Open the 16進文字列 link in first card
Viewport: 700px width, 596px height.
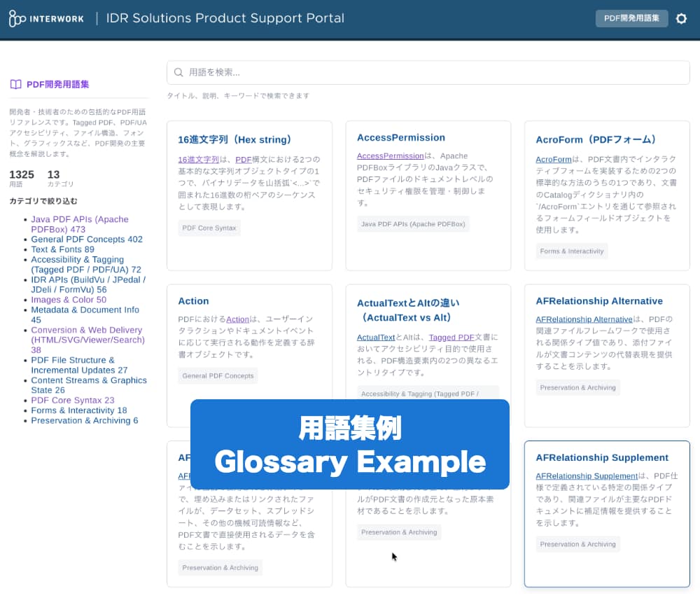tap(198, 160)
